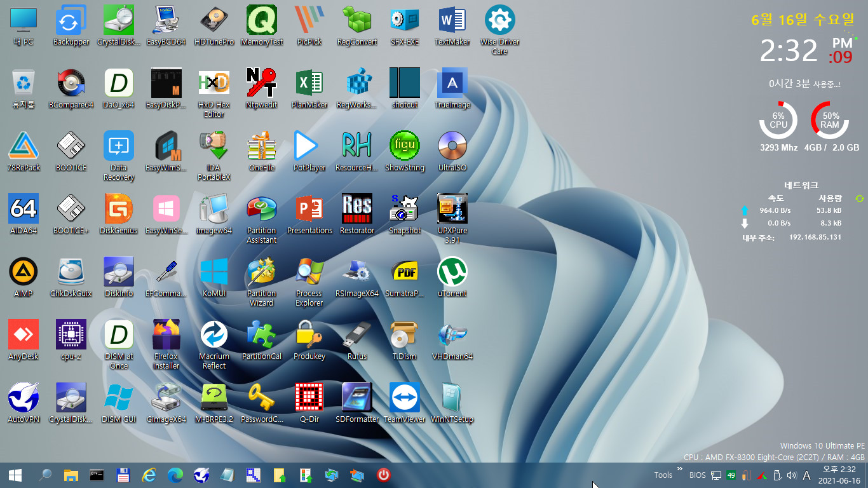The width and height of the screenshot is (868, 488).
Task: Click the green 49 temperature tray icon
Action: 731,475
